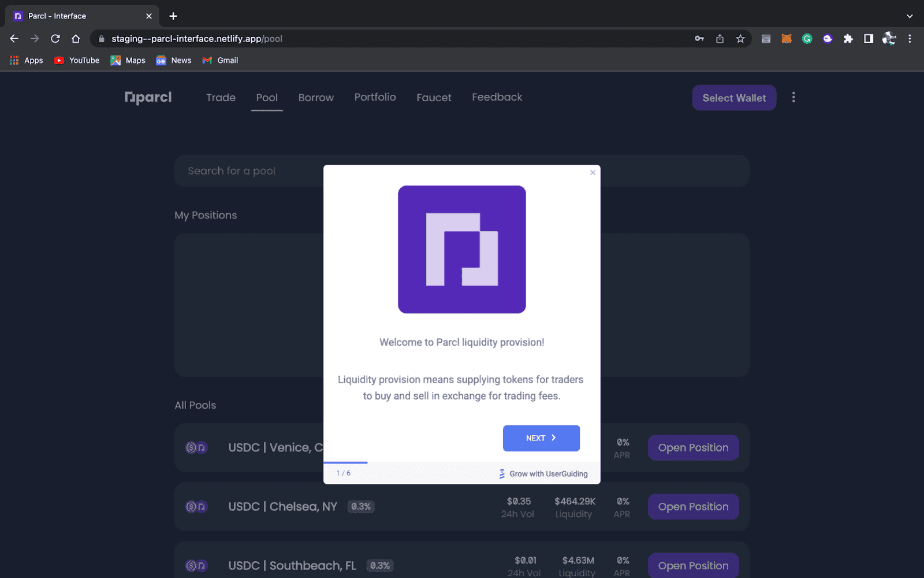Viewport: 924px width, 578px height.
Task: Open the YouTube bookmark
Action: (76, 60)
